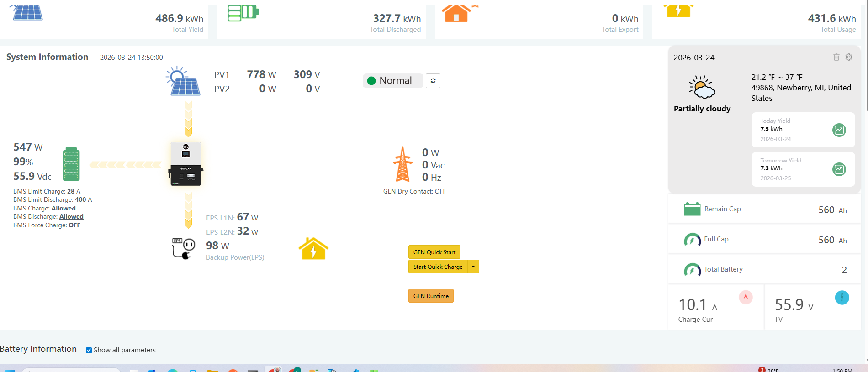Click the BMS Discharge Allowed link
868x372 pixels.
(x=71, y=217)
